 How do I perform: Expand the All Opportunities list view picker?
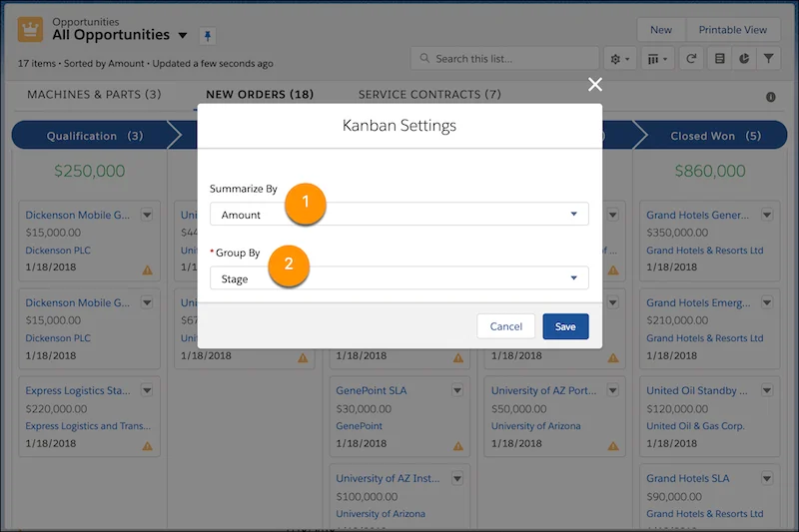point(182,36)
